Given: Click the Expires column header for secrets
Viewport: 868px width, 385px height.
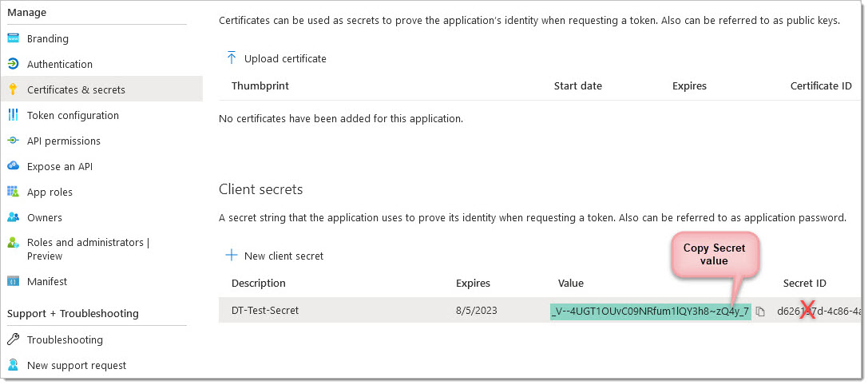Looking at the screenshot, I should coord(474,283).
